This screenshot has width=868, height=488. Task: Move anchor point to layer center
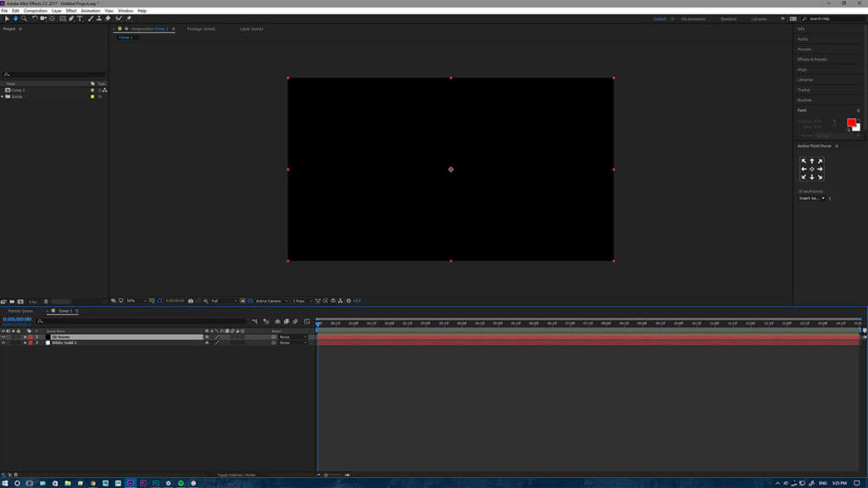pyautogui.click(x=812, y=169)
